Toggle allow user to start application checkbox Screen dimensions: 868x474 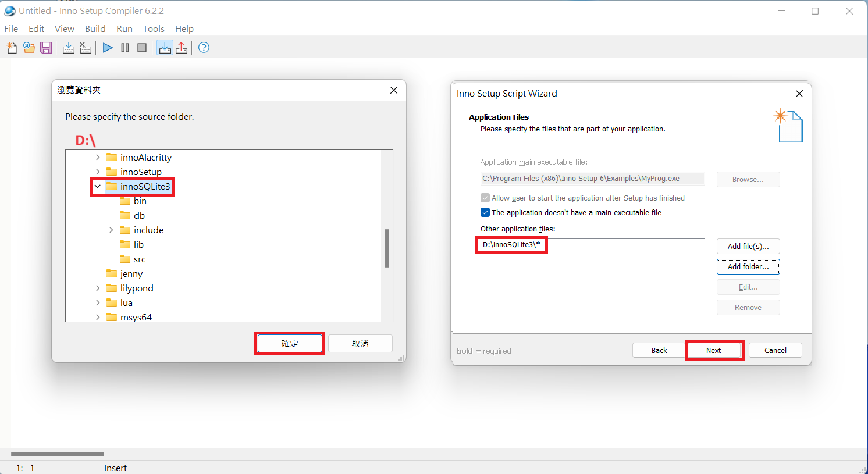485,198
